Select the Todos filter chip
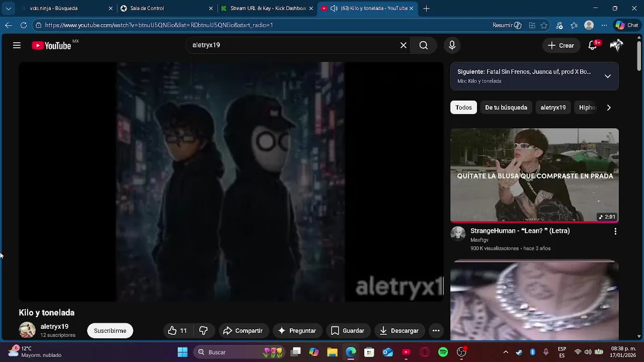Viewport: 644px width, 362px height. (x=463, y=107)
